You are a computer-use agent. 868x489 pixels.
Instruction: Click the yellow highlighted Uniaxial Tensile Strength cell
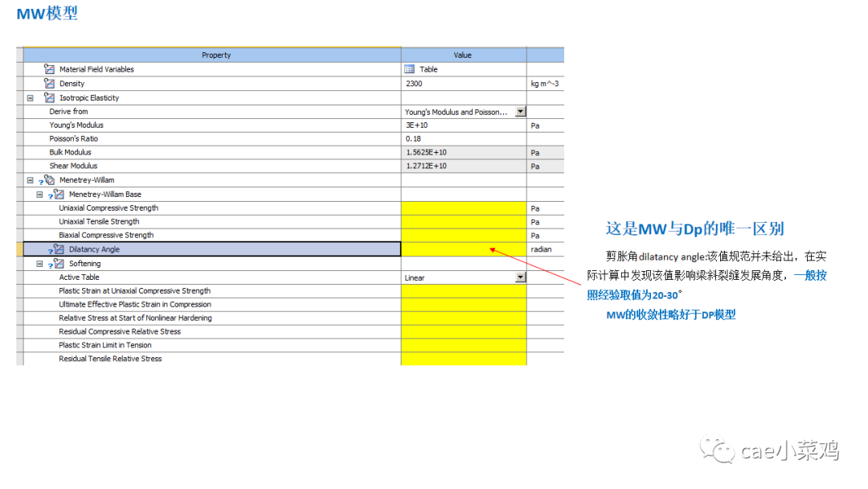click(463, 221)
